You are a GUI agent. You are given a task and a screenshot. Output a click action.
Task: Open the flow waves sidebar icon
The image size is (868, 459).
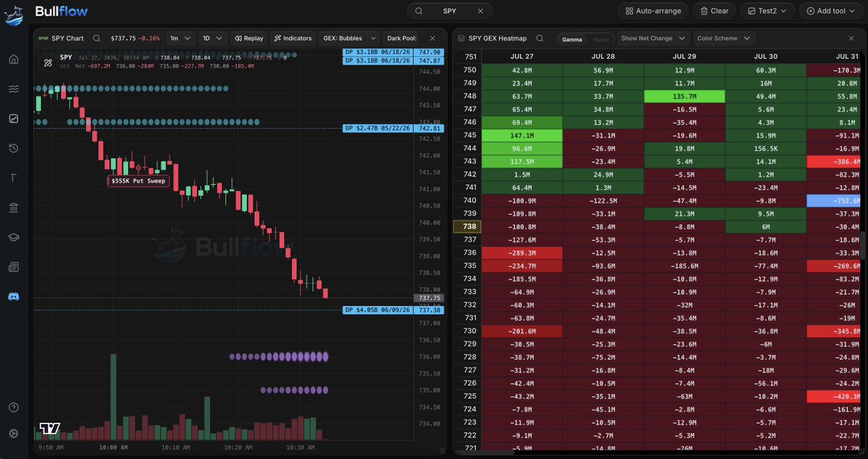tap(14, 89)
